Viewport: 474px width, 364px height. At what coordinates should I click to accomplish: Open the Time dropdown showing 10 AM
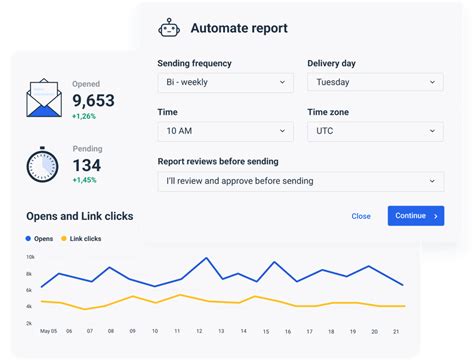point(226,131)
